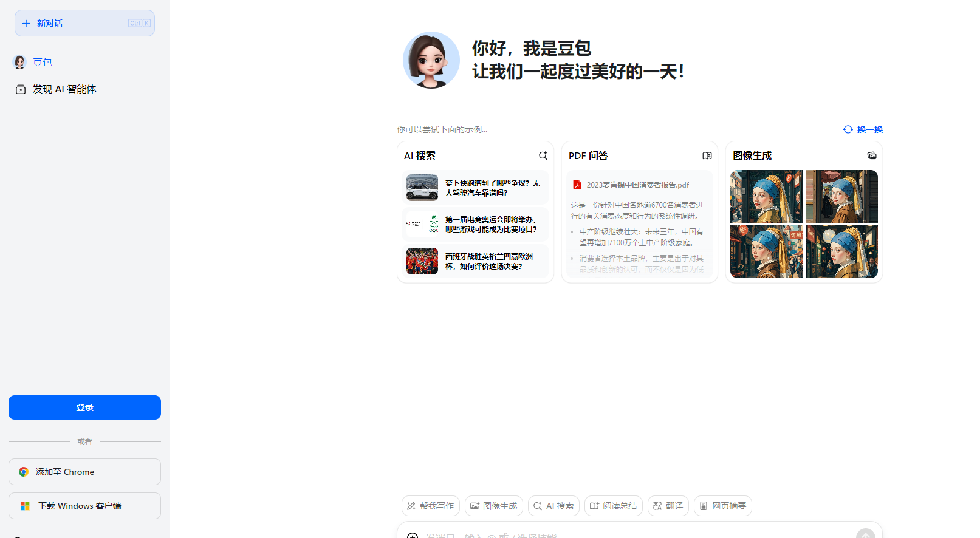The height and width of the screenshot is (538, 980).
Task: Click the 豆包 avatar icon in sidebar
Action: [x=20, y=62]
